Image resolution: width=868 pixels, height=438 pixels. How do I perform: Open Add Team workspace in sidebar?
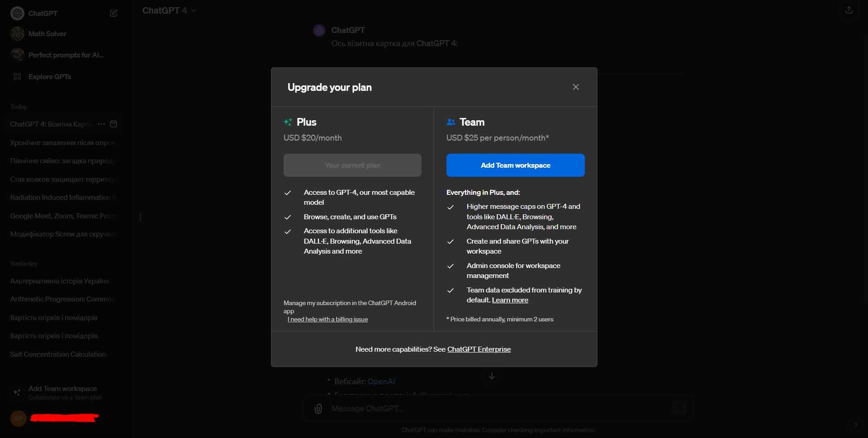point(66,392)
